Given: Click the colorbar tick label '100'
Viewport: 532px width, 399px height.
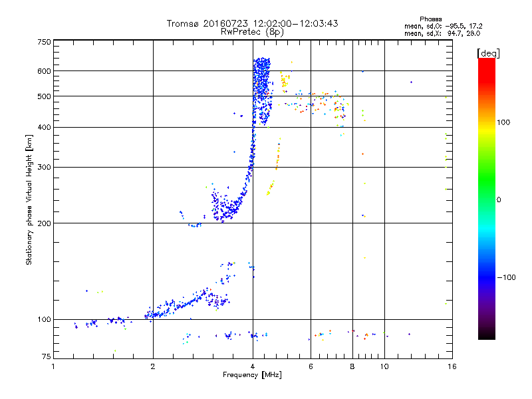Looking at the screenshot, I should coord(503,122).
